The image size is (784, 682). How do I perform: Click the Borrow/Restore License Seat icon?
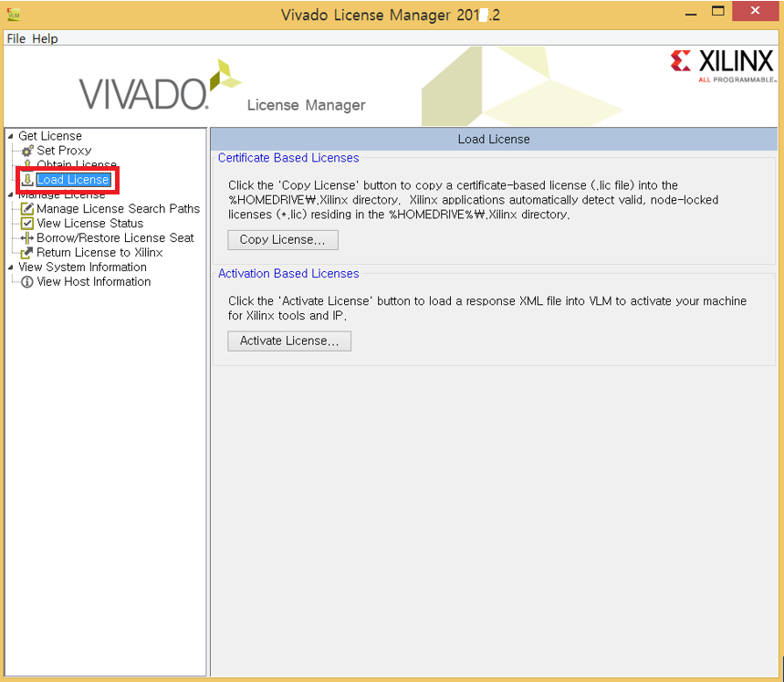click(x=27, y=238)
